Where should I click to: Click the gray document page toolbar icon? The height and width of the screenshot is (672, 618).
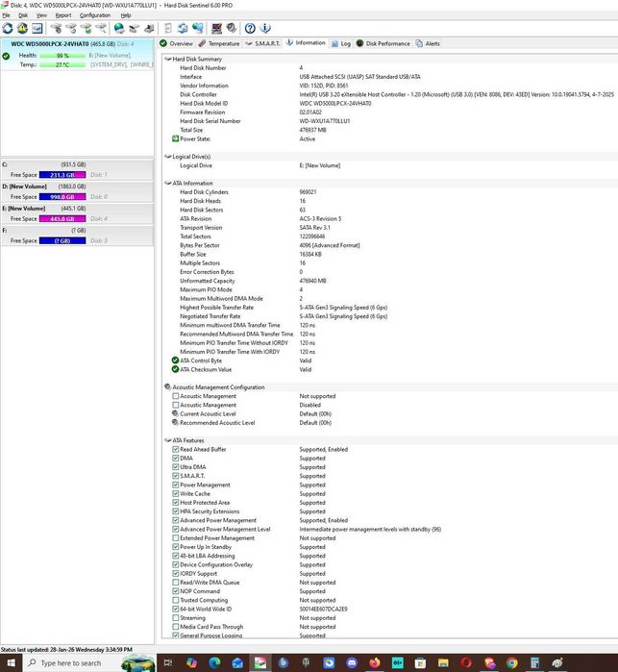[168, 28]
